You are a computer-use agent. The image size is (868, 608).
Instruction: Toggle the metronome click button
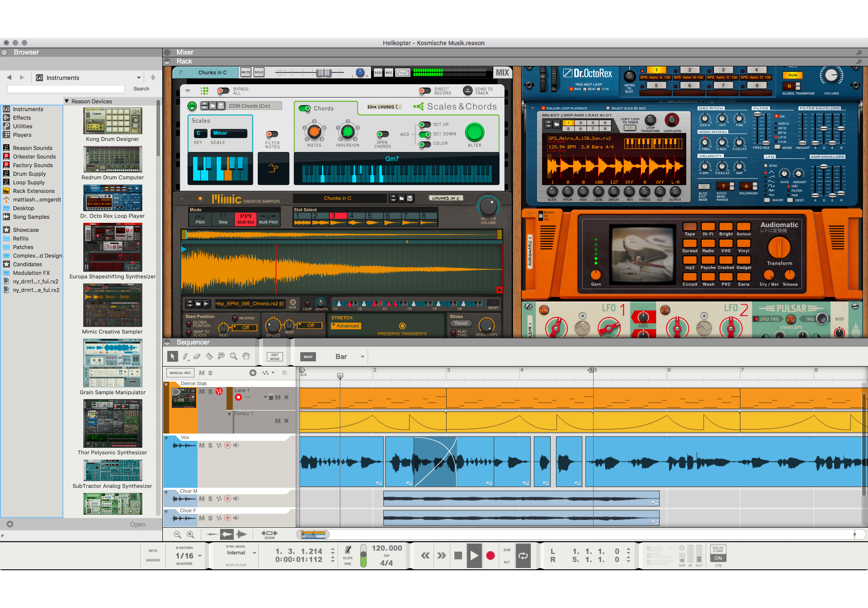(x=348, y=551)
